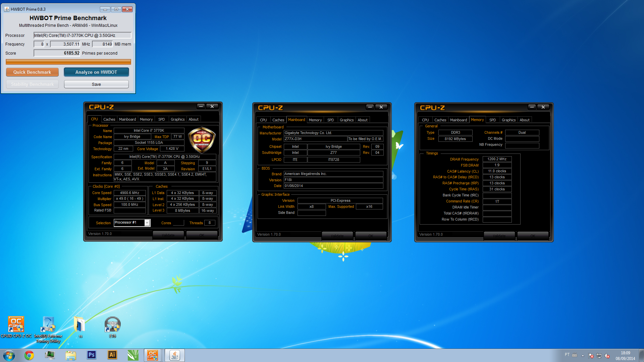Open About tab in right CPU-Z window
This screenshot has width=644, height=362.
[x=525, y=120]
